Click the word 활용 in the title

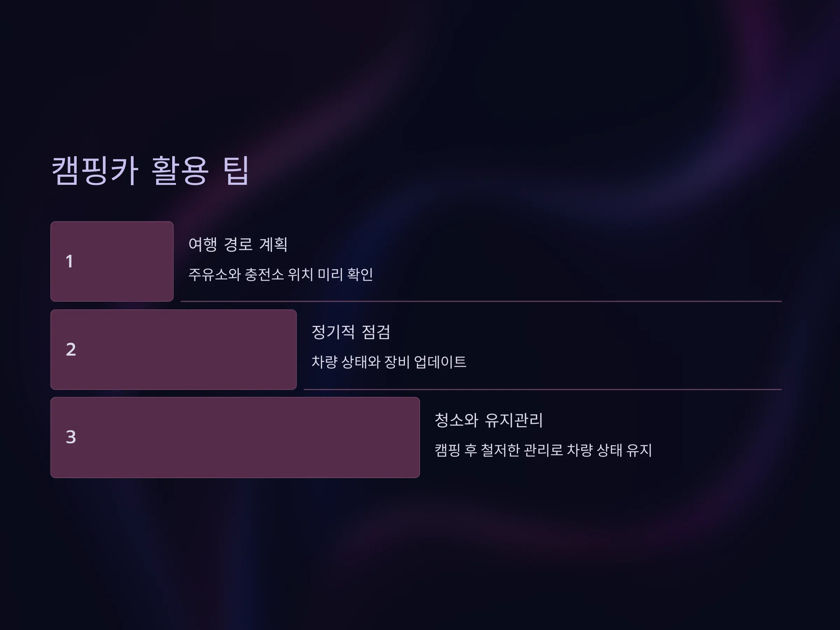(180, 170)
